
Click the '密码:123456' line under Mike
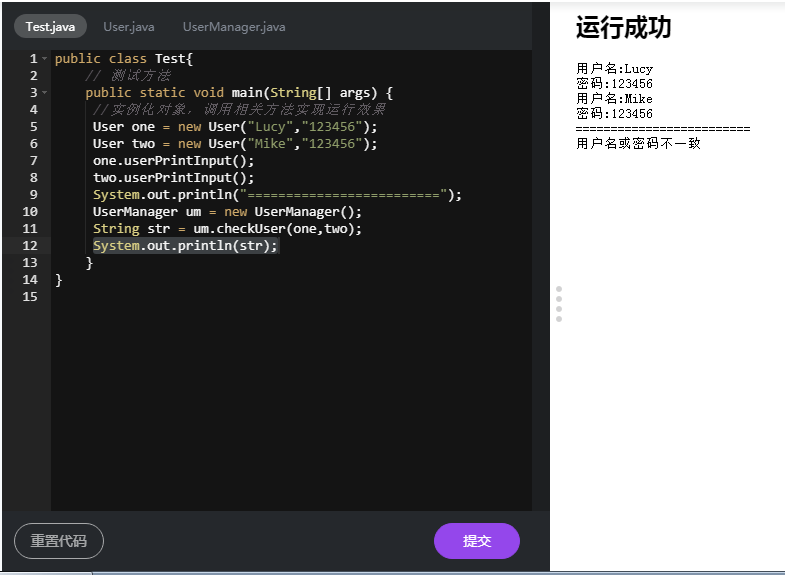pyautogui.click(x=614, y=114)
